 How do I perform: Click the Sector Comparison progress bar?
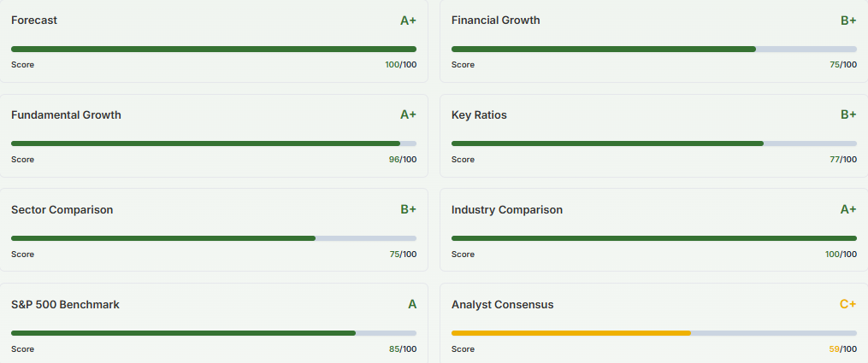click(x=214, y=238)
